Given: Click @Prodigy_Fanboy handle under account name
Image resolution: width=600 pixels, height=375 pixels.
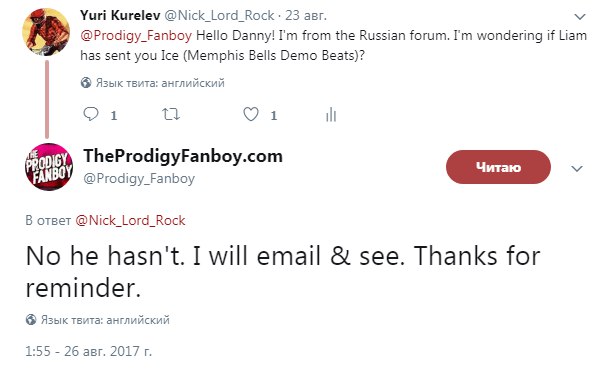Looking at the screenshot, I should (x=139, y=178).
